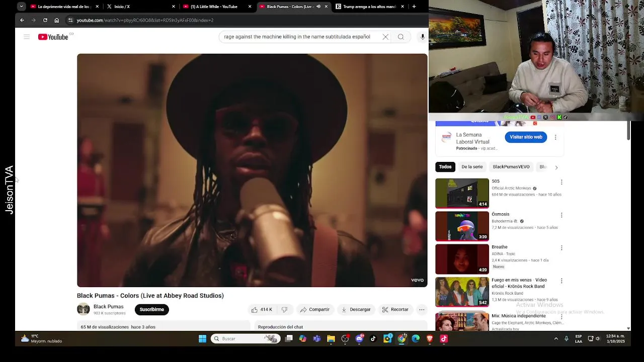Open options menu for 505 video

pyautogui.click(x=561, y=182)
